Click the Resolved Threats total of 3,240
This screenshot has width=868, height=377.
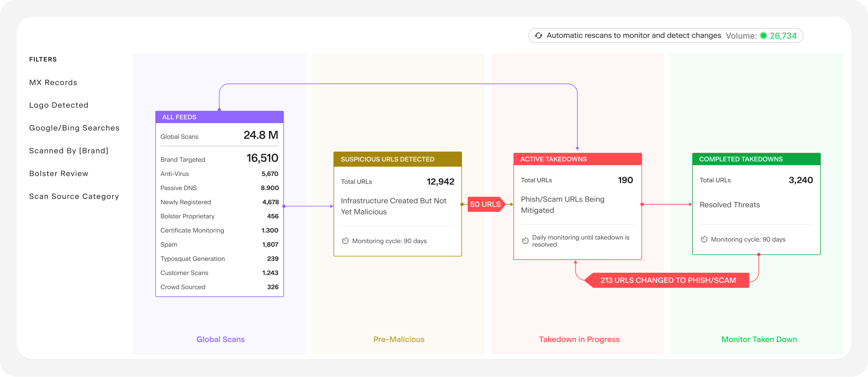pyautogui.click(x=801, y=180)
